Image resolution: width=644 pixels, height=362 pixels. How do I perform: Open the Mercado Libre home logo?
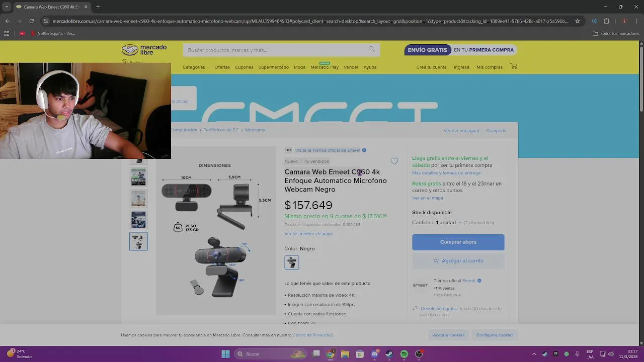144,50
